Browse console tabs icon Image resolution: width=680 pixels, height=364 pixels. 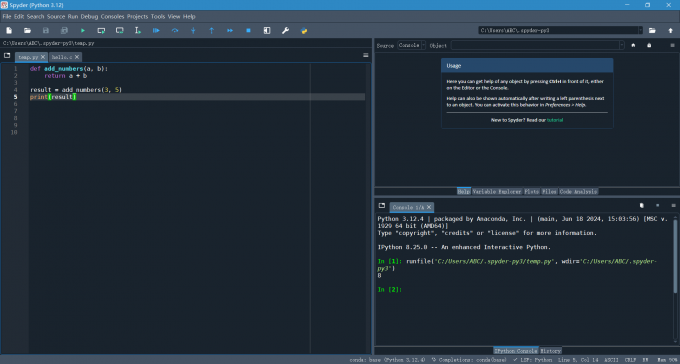click(382, 206)
